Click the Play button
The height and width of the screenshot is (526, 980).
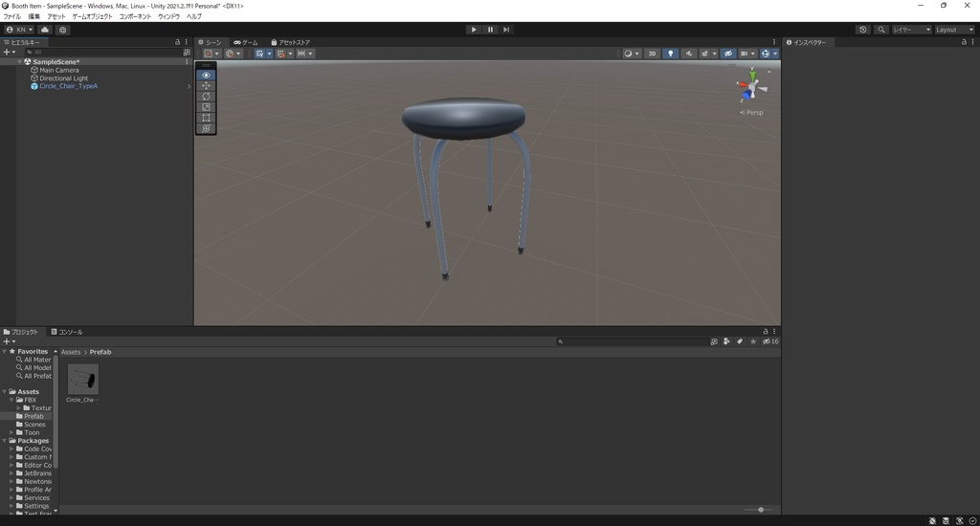coord(474,30)
